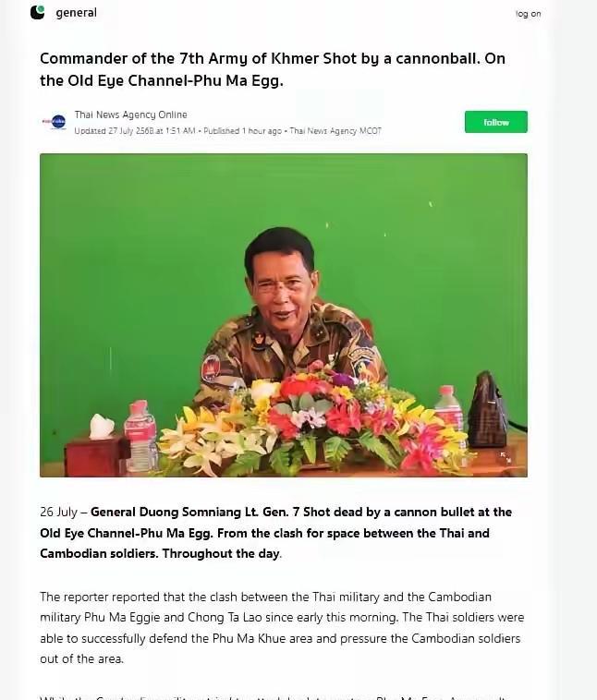Click the Published 1 hour ago text

tap(242, 131)
